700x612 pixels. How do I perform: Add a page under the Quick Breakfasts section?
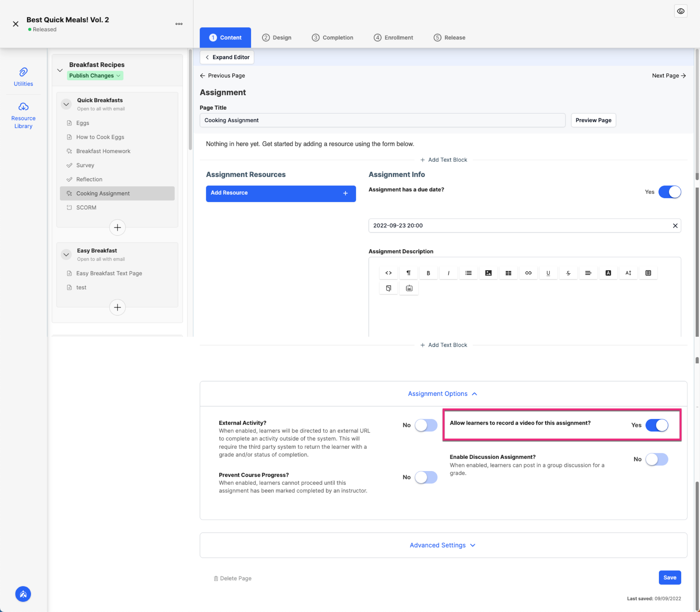tap(117, 227)
